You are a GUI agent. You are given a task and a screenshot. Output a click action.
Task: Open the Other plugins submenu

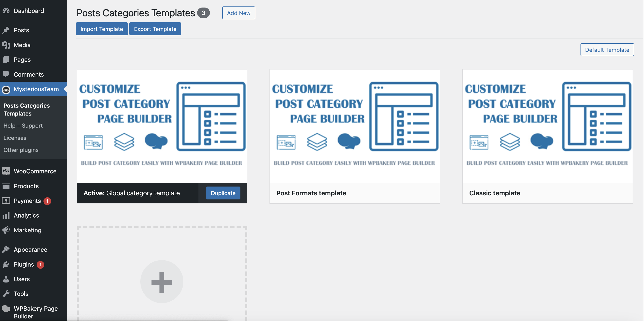click(21, 150)
